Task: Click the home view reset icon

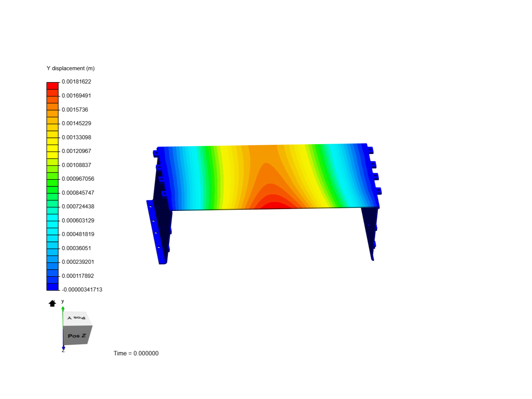Action: 52,303
